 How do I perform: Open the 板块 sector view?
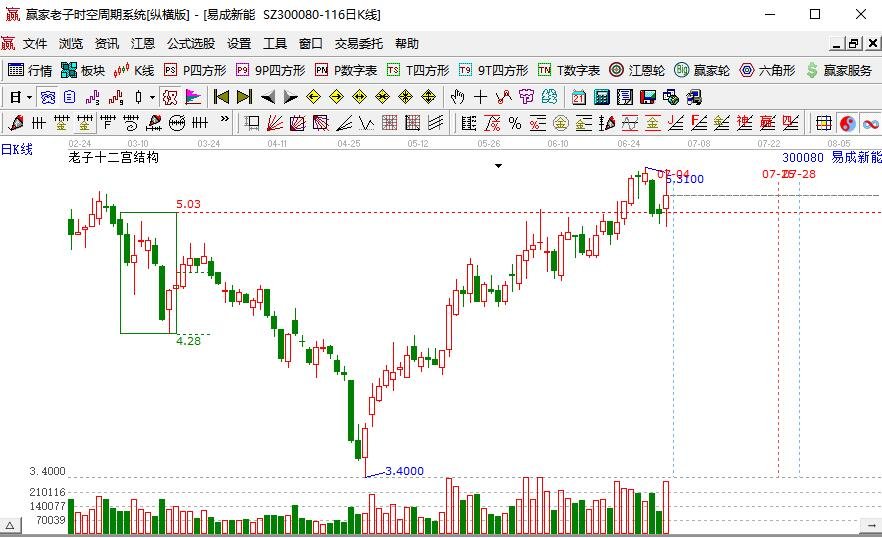click(83, 70)
